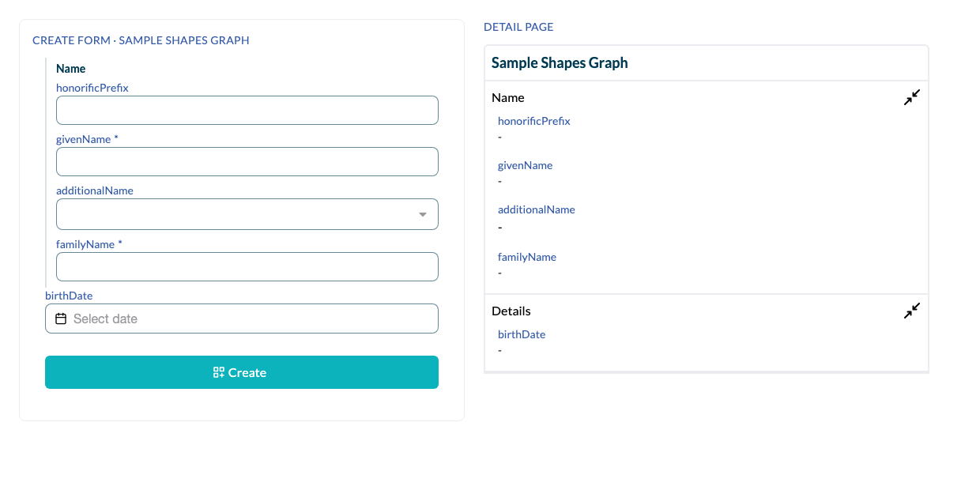Click the givenName label in detail page
Viewport: 980px width, 490px height.
pos(526,165)
